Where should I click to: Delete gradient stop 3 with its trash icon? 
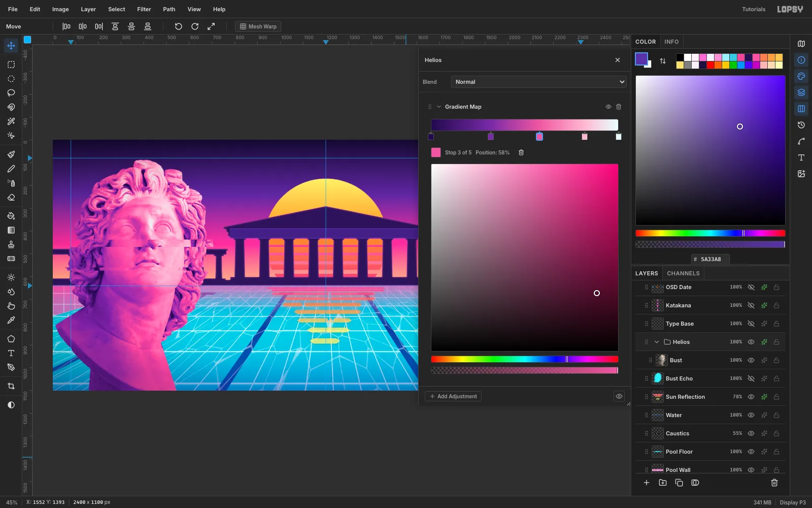[x=521, y=152]
